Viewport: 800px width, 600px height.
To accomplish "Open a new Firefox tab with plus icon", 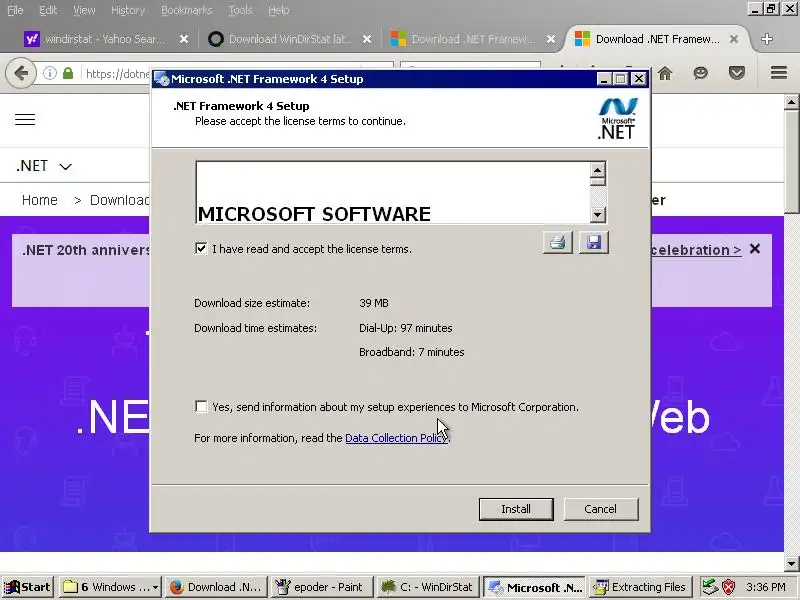I will [x=766, y=39].
